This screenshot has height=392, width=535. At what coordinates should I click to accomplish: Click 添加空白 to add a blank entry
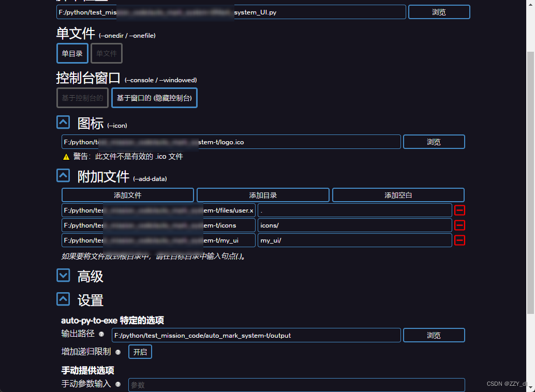(398, 195)
